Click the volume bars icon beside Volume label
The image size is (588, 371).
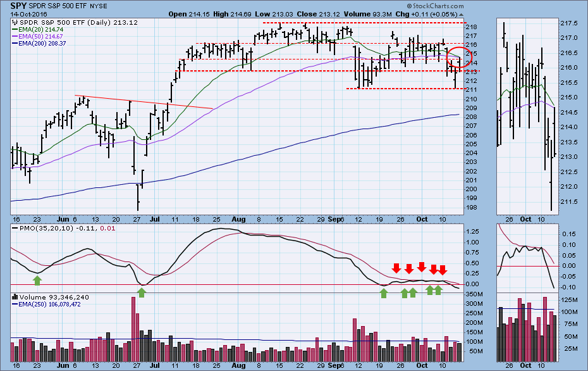tap(15, 297)
